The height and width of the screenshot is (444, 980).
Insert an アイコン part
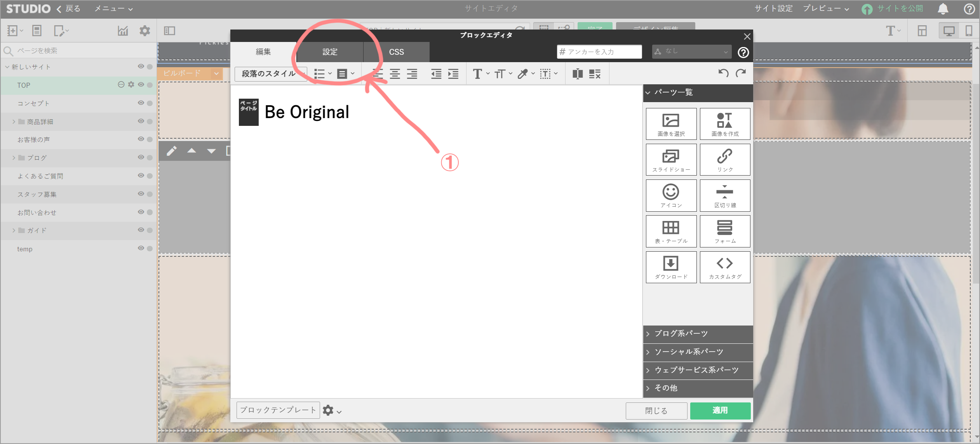coord(671,195)
